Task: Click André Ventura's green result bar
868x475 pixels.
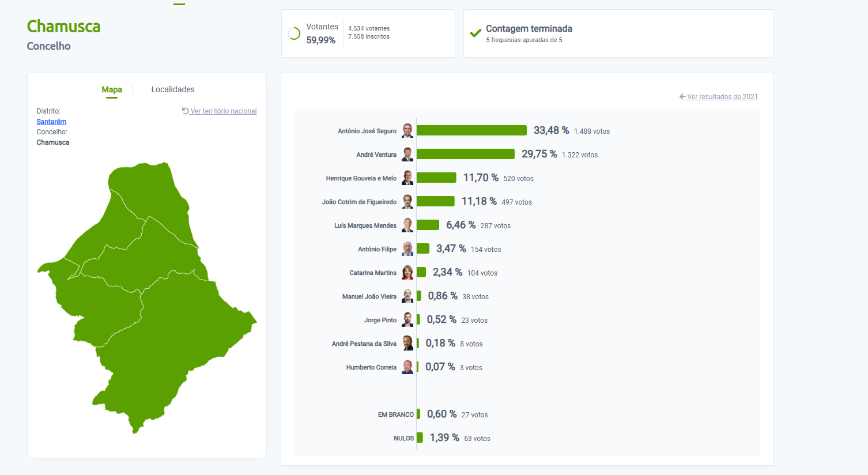Action: [x=465, y=154]
